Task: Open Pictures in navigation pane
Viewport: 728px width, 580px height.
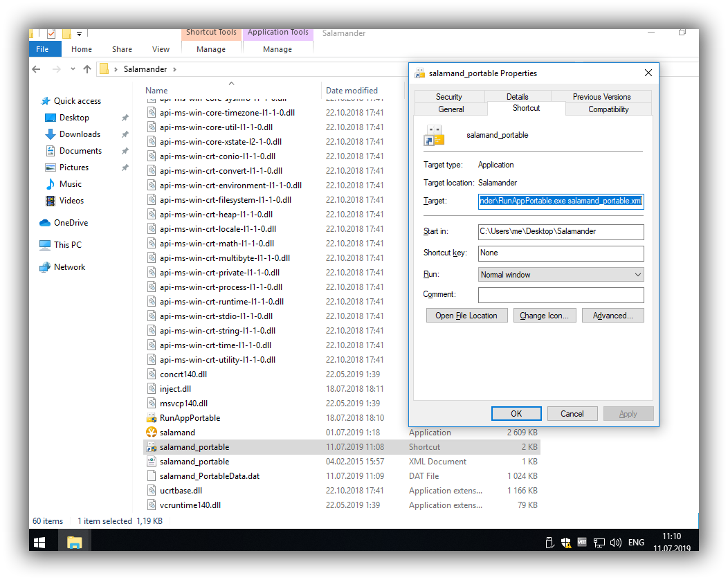Action: click(x=74, y=167)
